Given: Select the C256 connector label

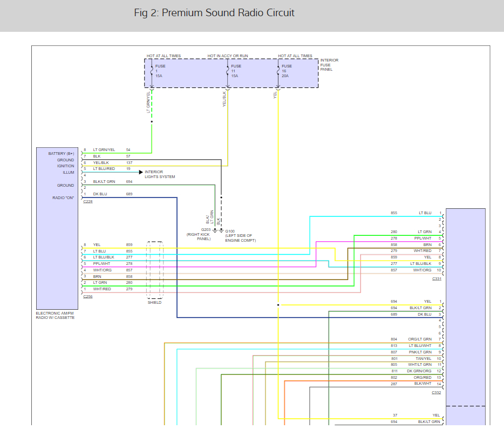Looking at the screenshot, I should [x=87, y=296].
